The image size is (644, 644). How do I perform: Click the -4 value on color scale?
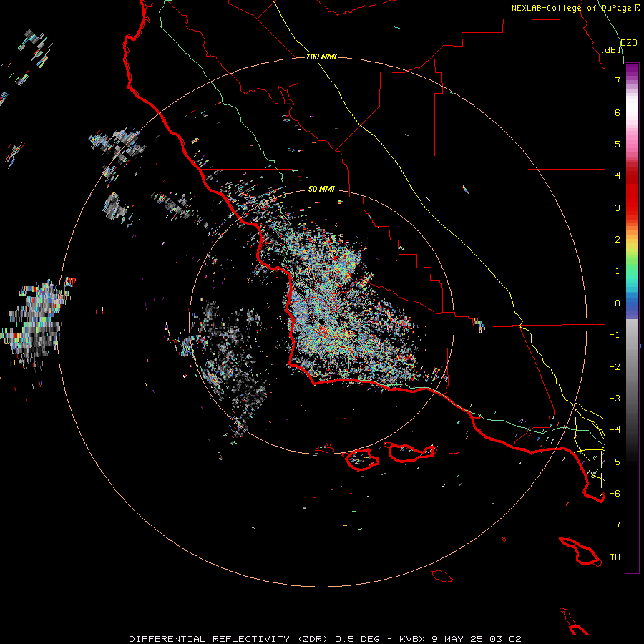tap(615, 430)
